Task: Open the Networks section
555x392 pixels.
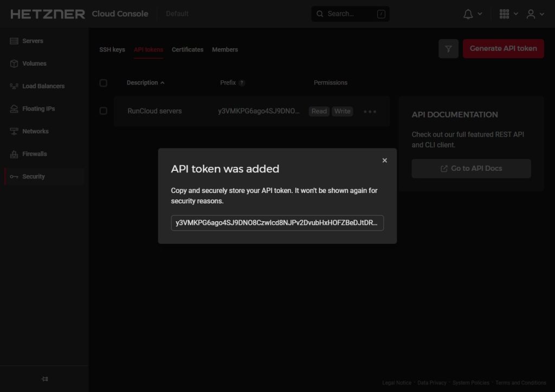Action: pos(35,131)
